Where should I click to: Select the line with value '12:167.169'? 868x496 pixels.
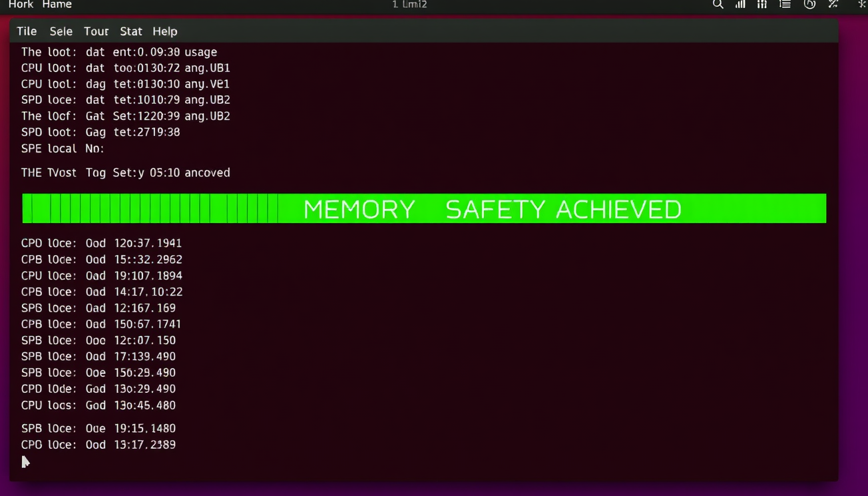(x=99, y=308)
